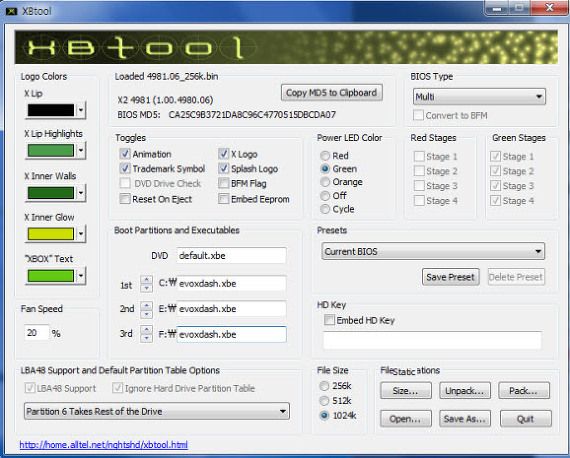Click the X2 4981 version text
The height and width of the screenshot is (458, 570).
click(x=165, y=100)
